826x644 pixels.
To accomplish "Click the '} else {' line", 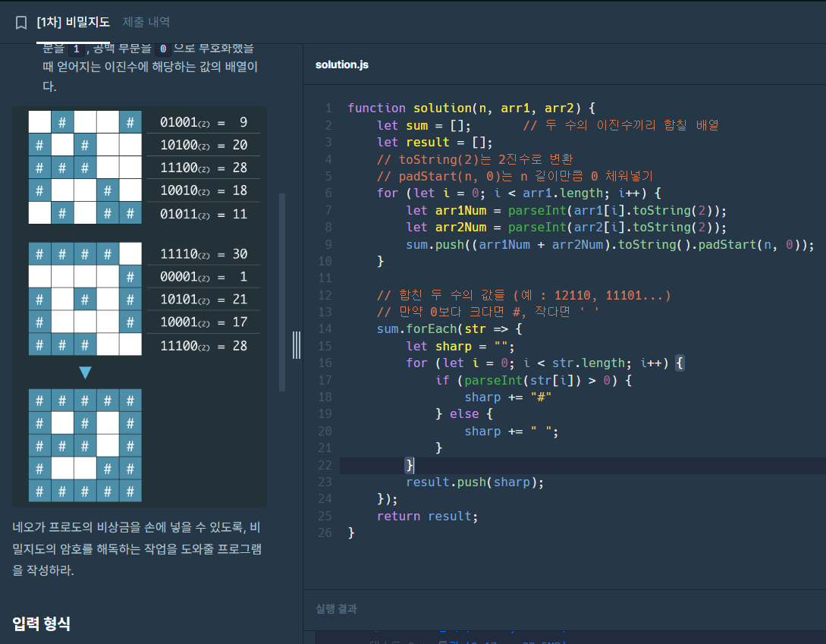I will click(464, 414).
